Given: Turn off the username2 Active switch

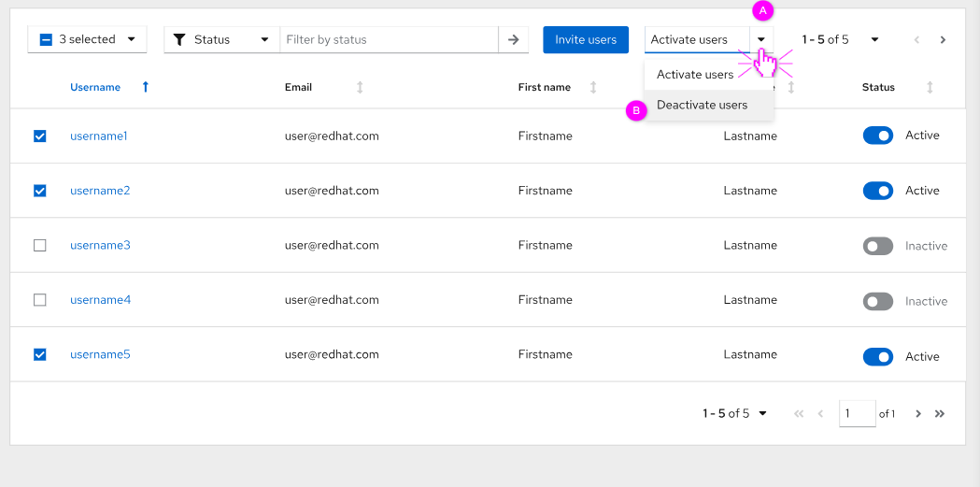Looking at the screenshot, I should click(x=878, y=191).
